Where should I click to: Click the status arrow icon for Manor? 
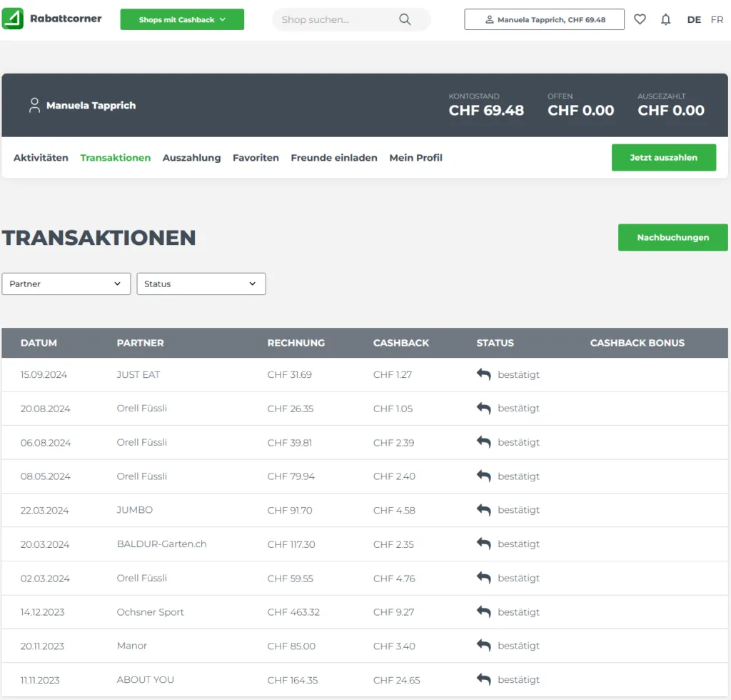point(483,646)
